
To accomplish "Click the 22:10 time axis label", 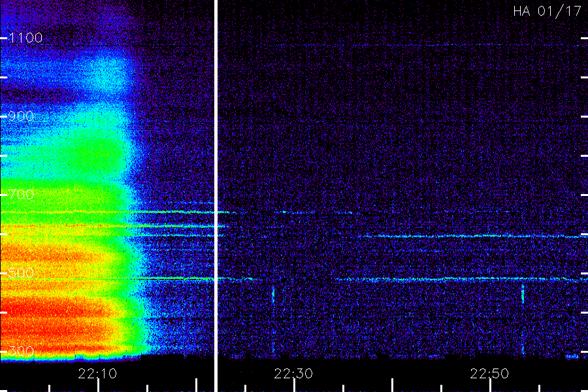I will pyautogui.click(x=97, y=374).
